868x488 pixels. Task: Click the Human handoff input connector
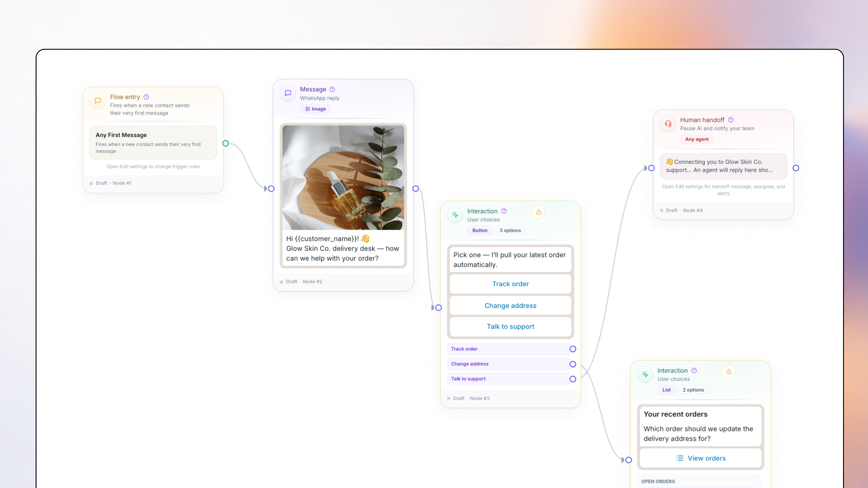click(651, 168)
